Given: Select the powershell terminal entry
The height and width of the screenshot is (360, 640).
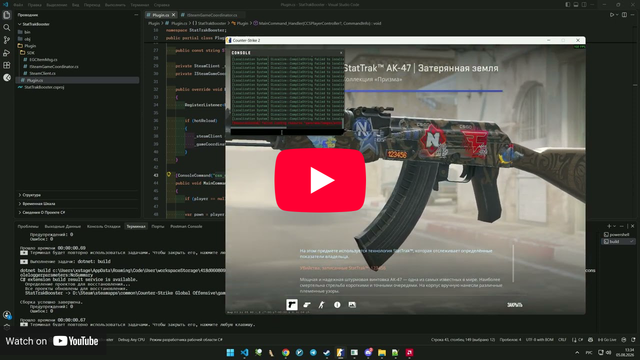Looking at the screenshot, I should point(619,235).
